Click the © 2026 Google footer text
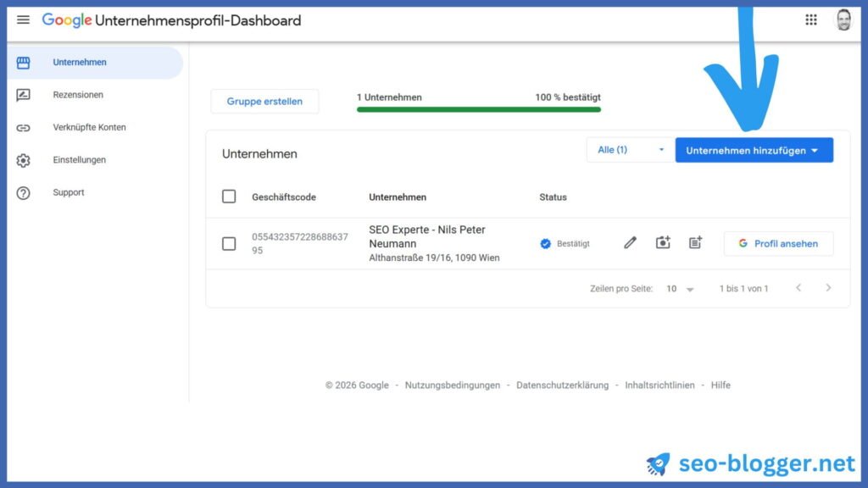Viewport: 868px width, 488px height. click(357, 385)
